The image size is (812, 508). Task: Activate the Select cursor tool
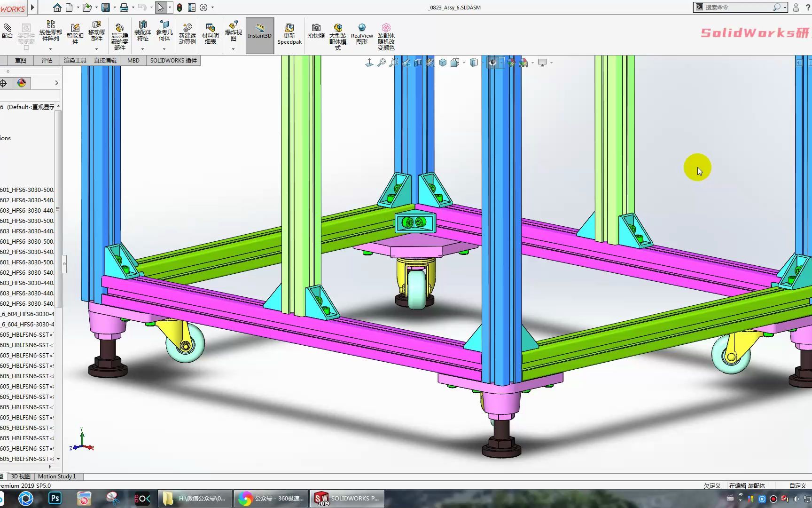pyautogui.click(x=161, y=8)
